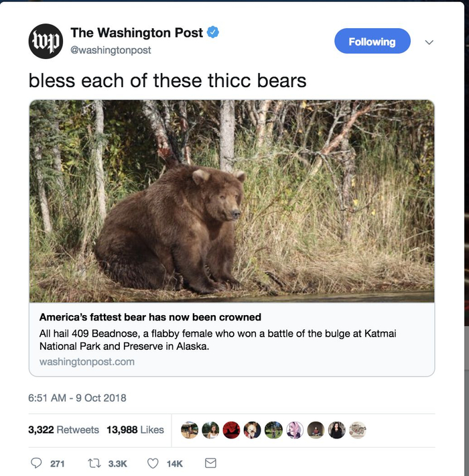Retweet this Washington Post tweet
This screenshot has width=469, height=476.
(94, 463)
